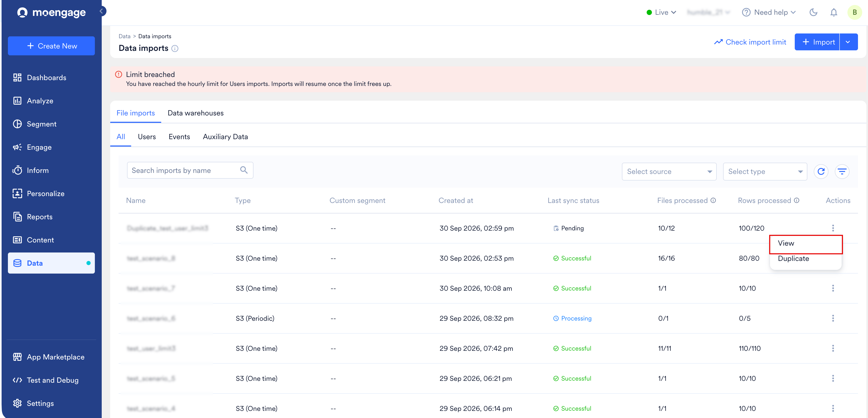This screenshot has height=418, width=868.
Task: Open actions menu for the Processing import row
Action: (x=833, y=318)
